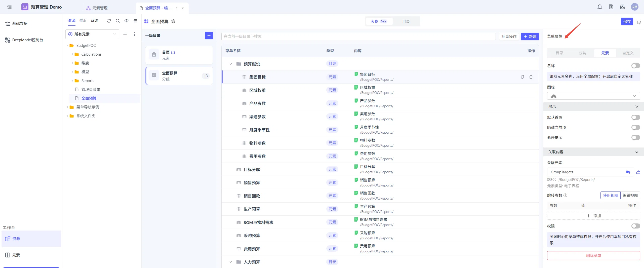Focus the 在当前一级目录下搜索 search box

tap(358, 36)
